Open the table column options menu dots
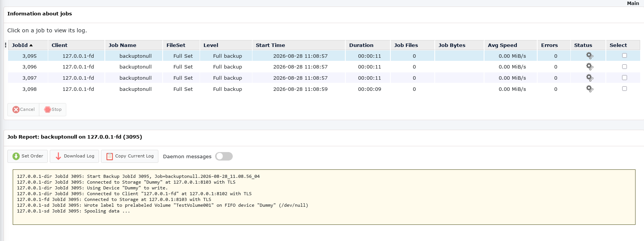644x241 pixels. [x=5, y=45]
